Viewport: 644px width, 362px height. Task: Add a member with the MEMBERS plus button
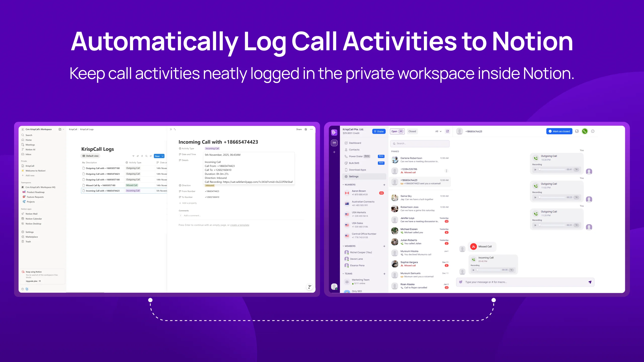click(x=384, y=246)
